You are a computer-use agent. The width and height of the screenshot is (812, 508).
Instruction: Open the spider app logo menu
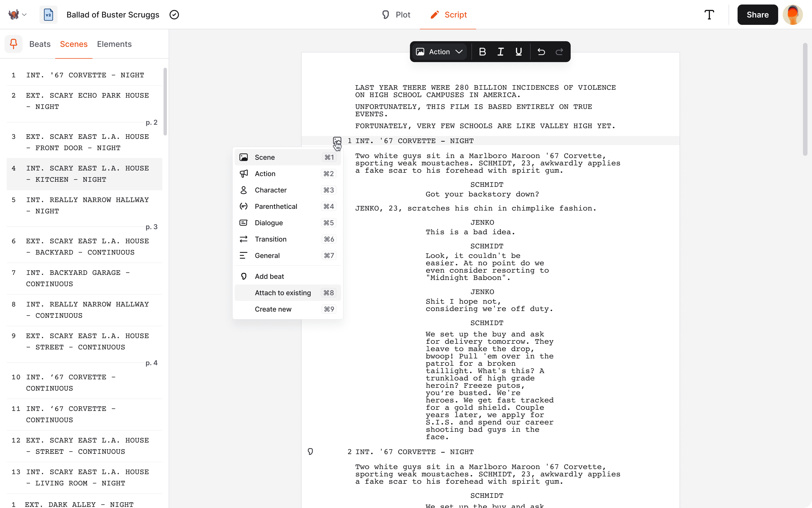(x=14, y=14)
